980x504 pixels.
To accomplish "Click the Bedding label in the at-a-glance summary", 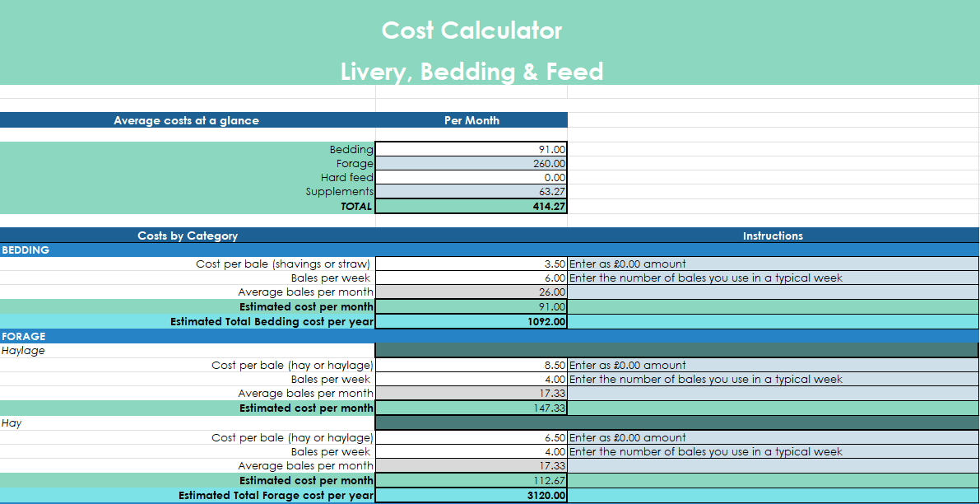I will point(351,149).
